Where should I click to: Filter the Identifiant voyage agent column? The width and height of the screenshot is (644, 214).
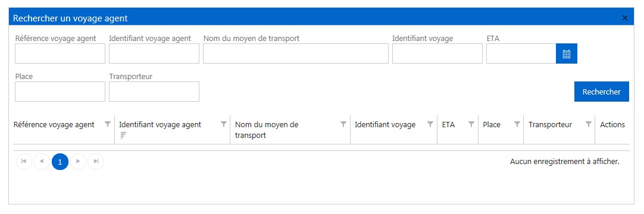pos(224,124)
